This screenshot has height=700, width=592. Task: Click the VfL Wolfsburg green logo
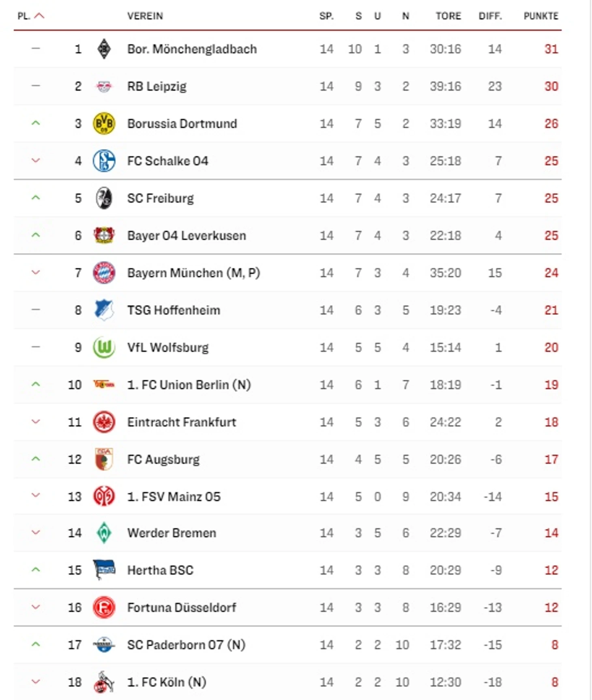pyautogui.click(x=104, y=347)
